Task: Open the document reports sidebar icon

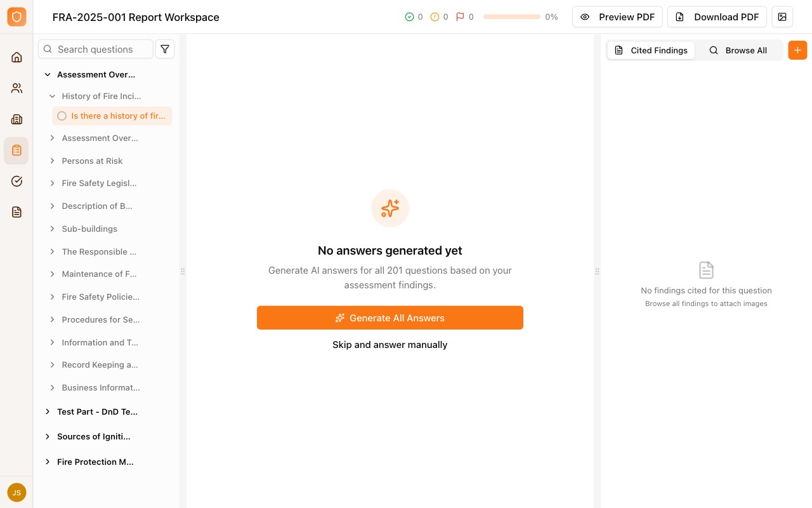Action: [16, 212]
